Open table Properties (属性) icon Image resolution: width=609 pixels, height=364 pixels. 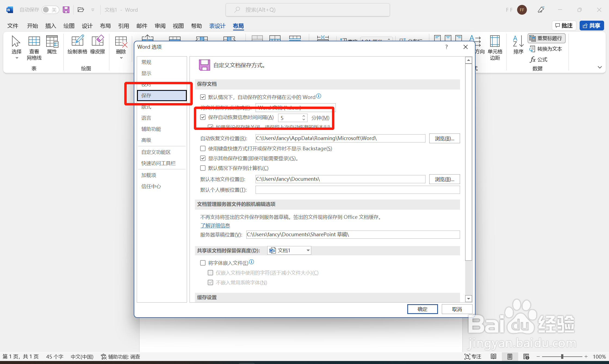52,41
